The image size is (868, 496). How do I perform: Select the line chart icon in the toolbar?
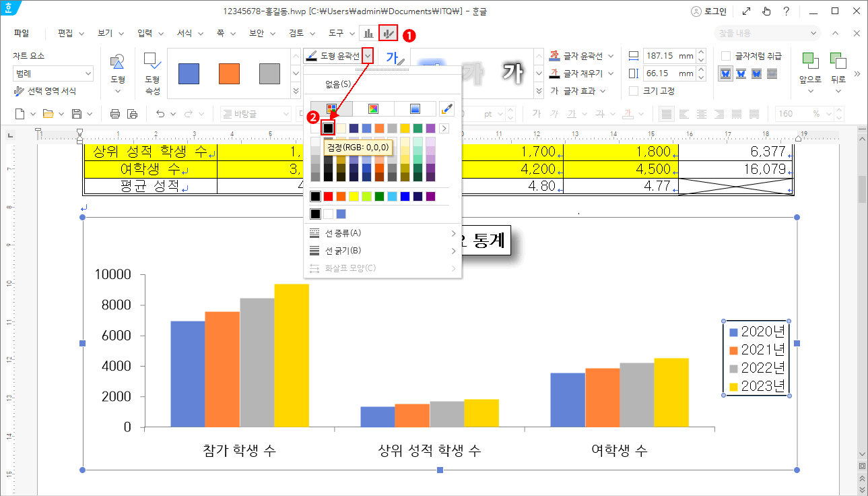pos(387,32)
